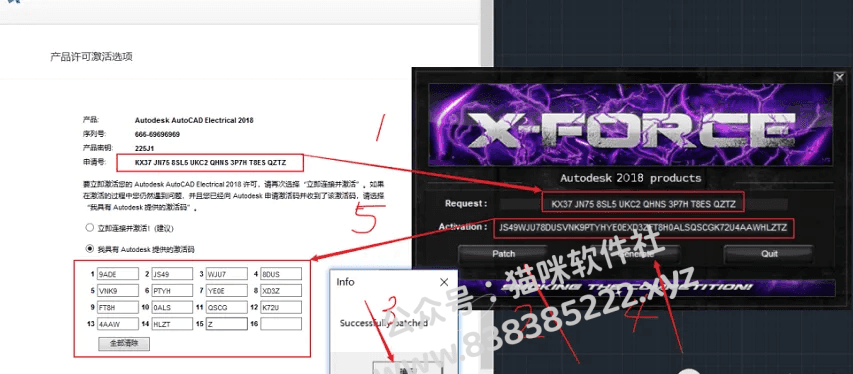
Task: Click the 全部清除 clear-all button
Action: click(124, 344)
